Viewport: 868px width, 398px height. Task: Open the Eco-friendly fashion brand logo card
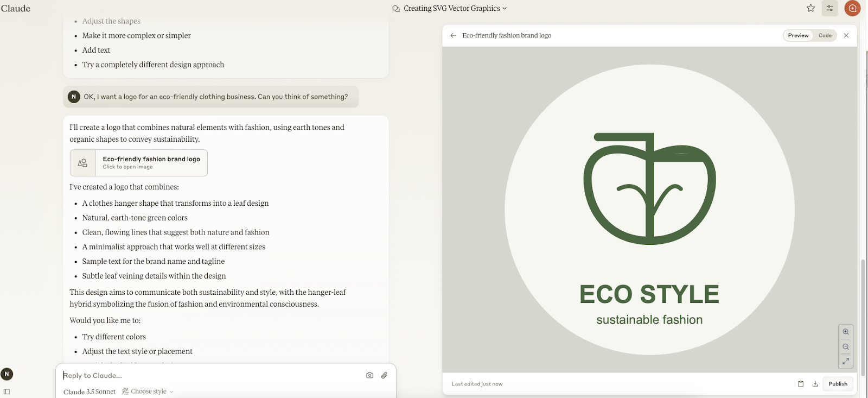coord(139,163)
